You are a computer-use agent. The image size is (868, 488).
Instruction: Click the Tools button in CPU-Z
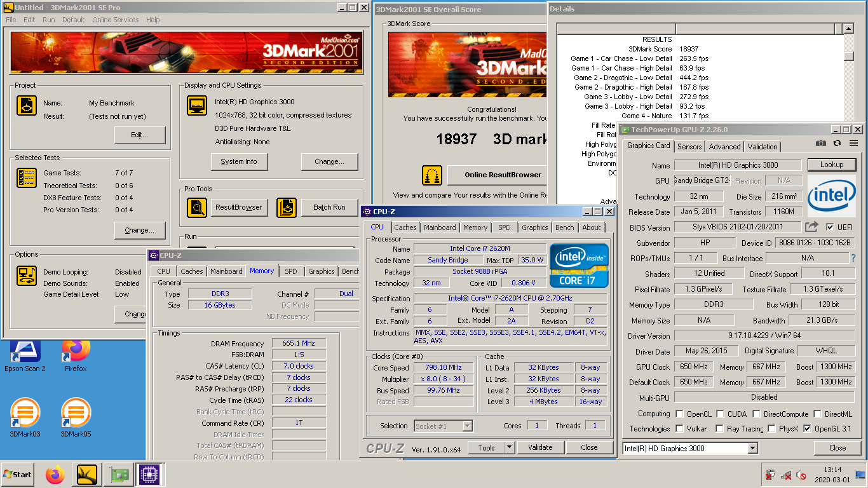point(486,447)
